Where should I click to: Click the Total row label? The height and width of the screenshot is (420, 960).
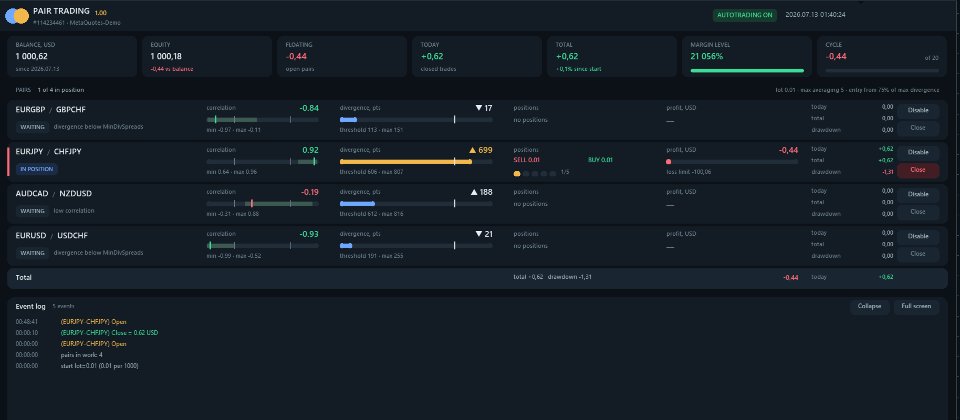[x=24, y=277]
